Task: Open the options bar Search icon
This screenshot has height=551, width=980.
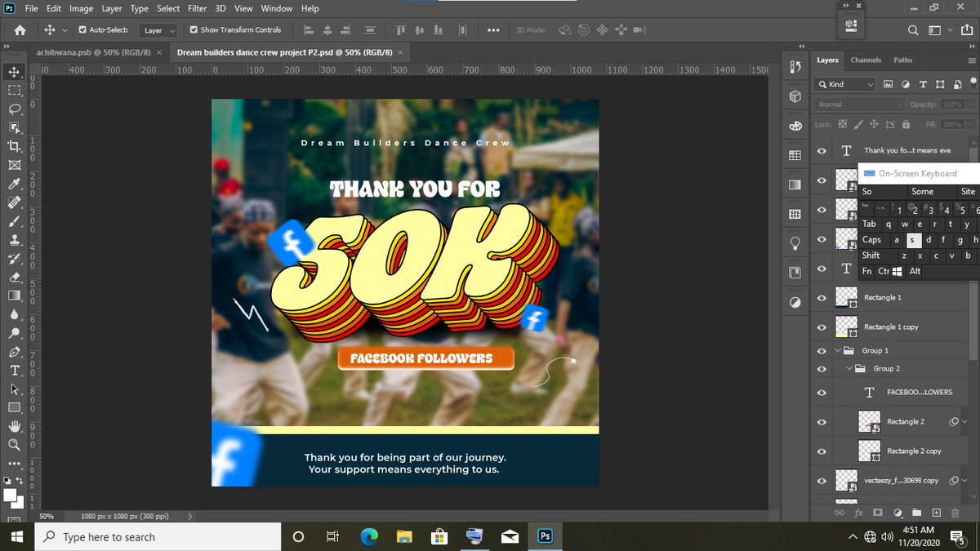Action: pyautogui.click(x=913, y=30)
